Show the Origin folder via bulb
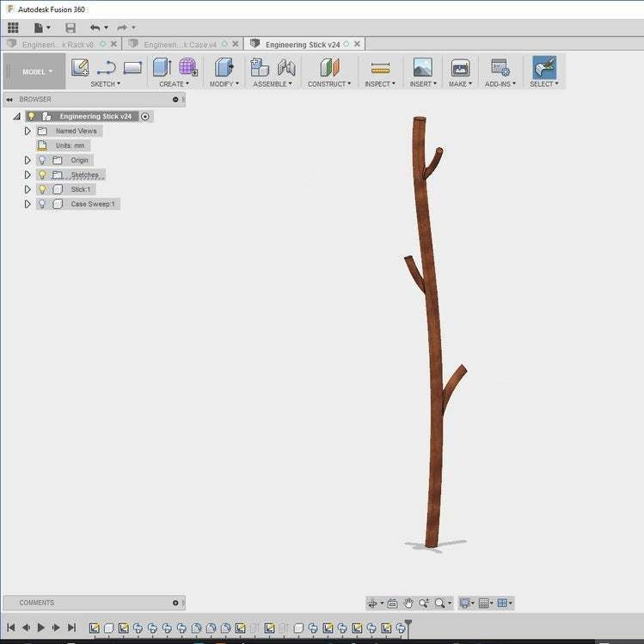Viewport: 644px width, 644px height. (x=41, y=160)
